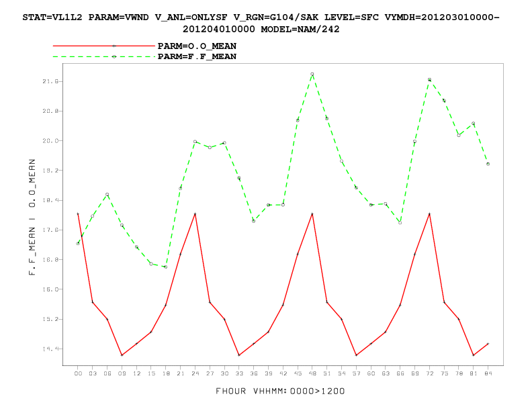Select y-axis tick label 18.4
This screenshot has width=532, height=411.
pos(50,200)
